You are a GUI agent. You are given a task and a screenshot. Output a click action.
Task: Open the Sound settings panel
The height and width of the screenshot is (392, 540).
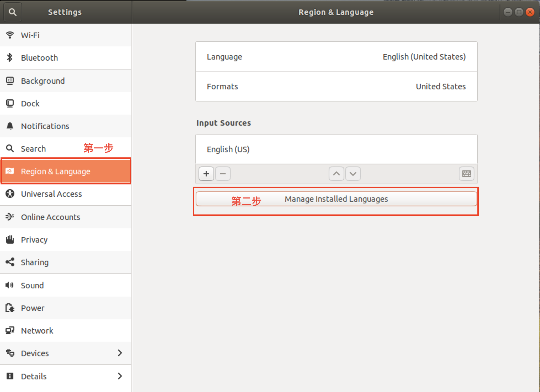(x=66, y=286)
